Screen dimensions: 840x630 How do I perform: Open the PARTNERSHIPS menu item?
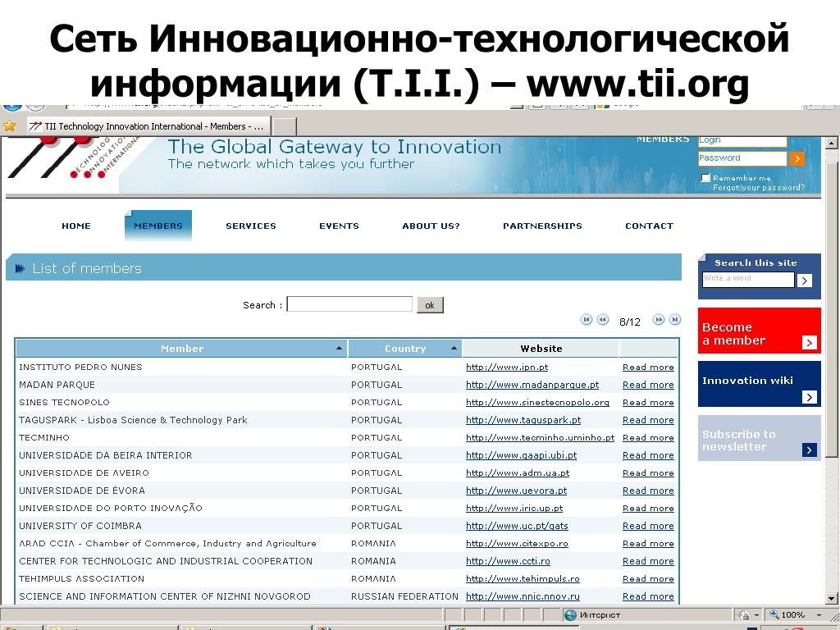coord(542,226)
